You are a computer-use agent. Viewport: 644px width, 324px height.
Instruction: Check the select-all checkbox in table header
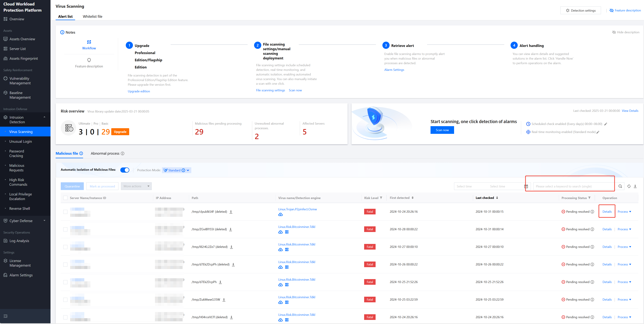tap(65, 198)
